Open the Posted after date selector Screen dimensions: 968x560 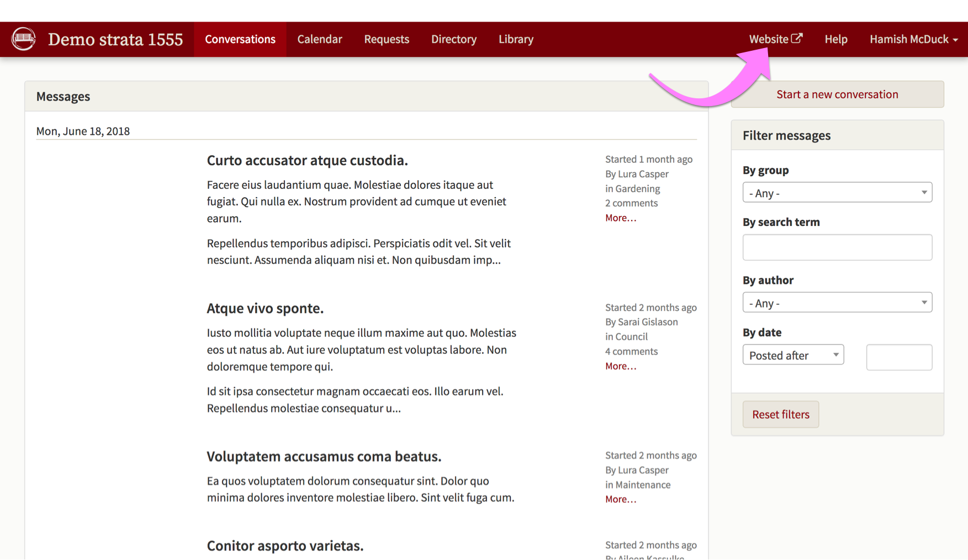pyautogui.click(x=792, y=355)
